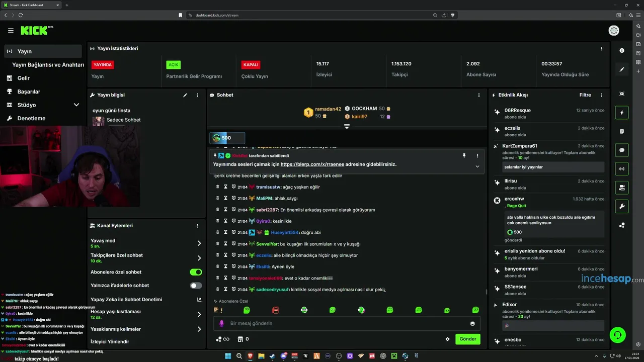This screenshot has width=644, height=362.
Task: Open Kanal Eylemleri three-dot menu
Action: [x=197, y=226]
